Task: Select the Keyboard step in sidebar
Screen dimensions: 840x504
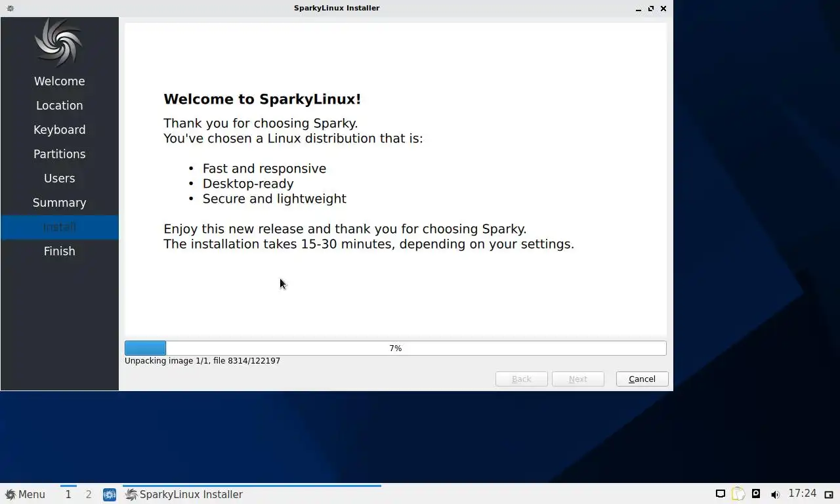Action: (x=59, y=130)
